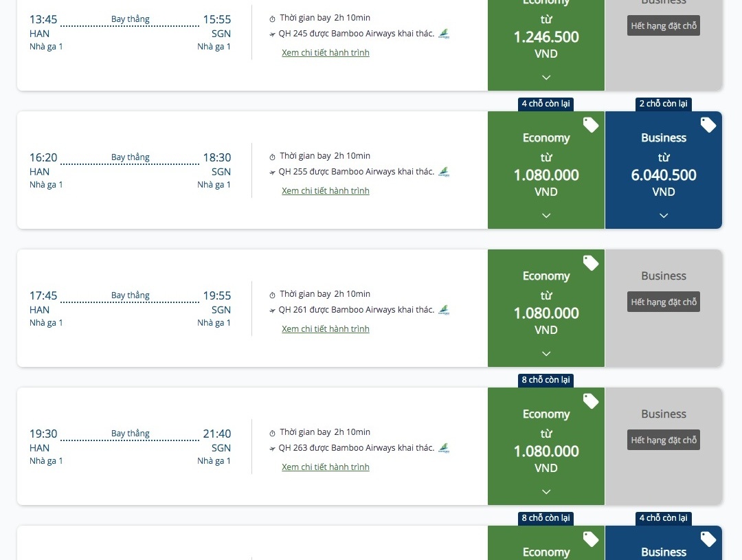Click sold-out Business label on 17:45 flight
The width and height of the screenshot is (742, 560).
point(664,302)
